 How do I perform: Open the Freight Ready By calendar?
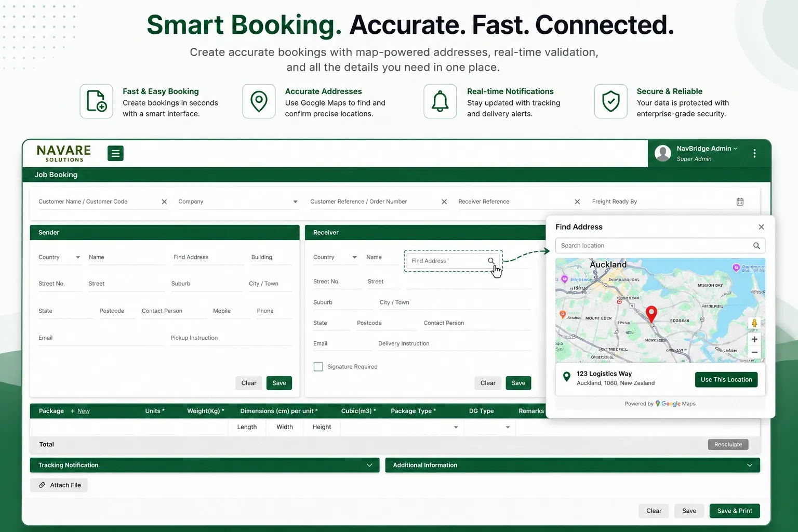tap(740, 202)
